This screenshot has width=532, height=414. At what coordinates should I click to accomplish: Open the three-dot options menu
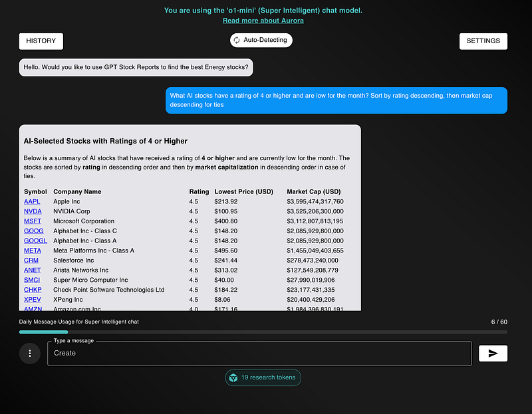tap(30, 354)
